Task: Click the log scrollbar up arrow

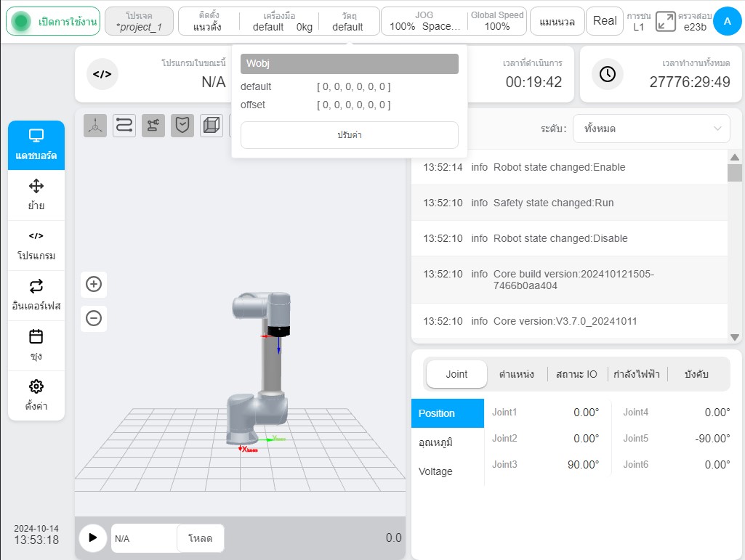Action: click(735, 157)
